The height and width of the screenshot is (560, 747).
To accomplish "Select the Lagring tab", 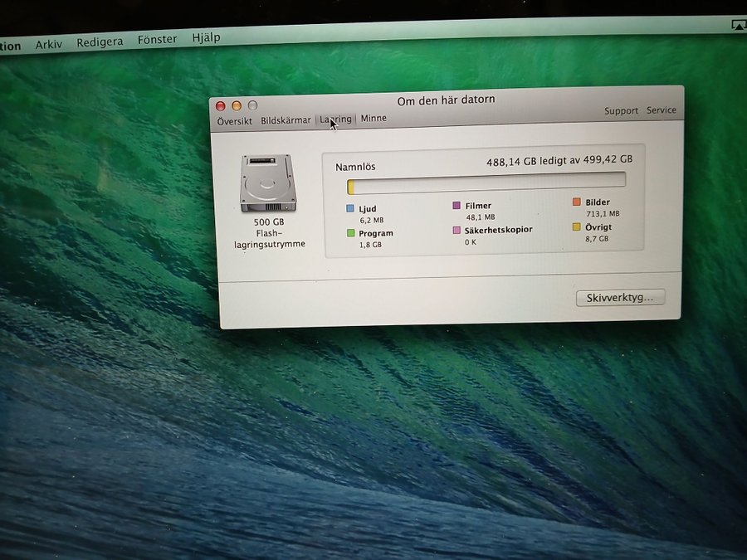I will click(x=336, y=119).
